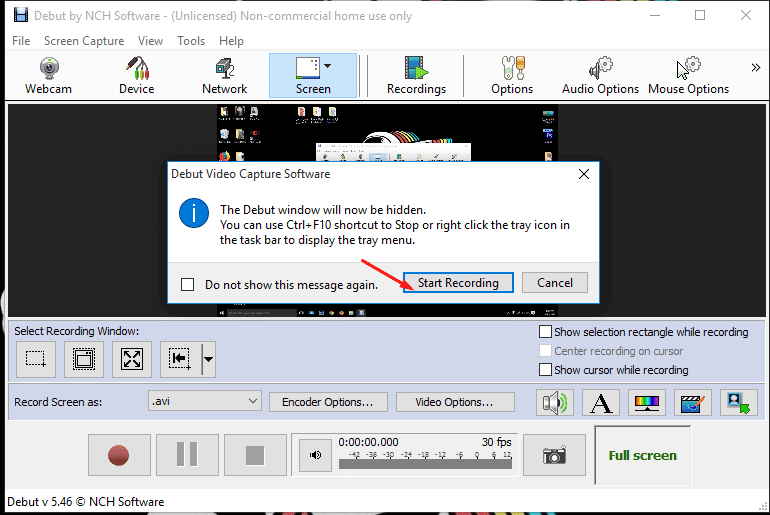The width and height of the screenshot is (770, 515).
Task: Check 'Do not show this message again'
Action: 188,284
